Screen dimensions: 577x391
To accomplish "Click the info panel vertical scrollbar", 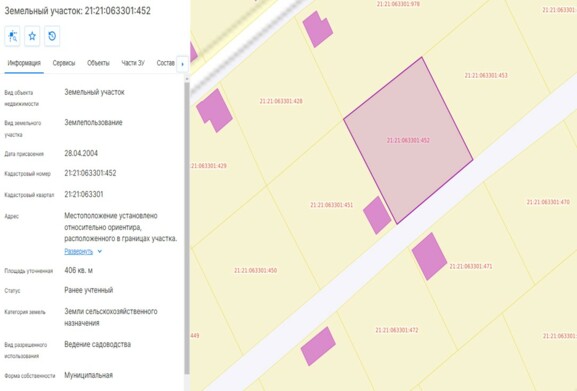I will 187,228.
